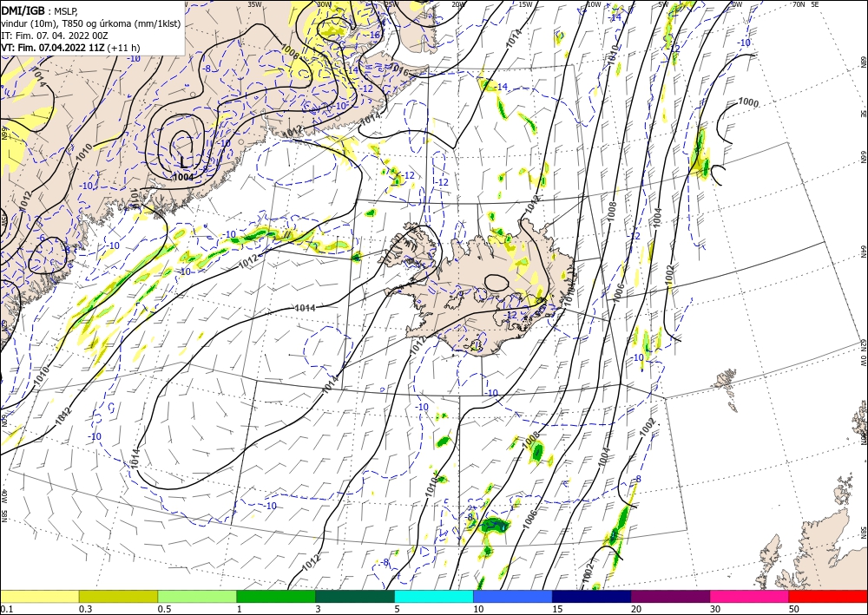Select the "50" value under the colour scale
868x615 pixels.
[x=794, y=608]
